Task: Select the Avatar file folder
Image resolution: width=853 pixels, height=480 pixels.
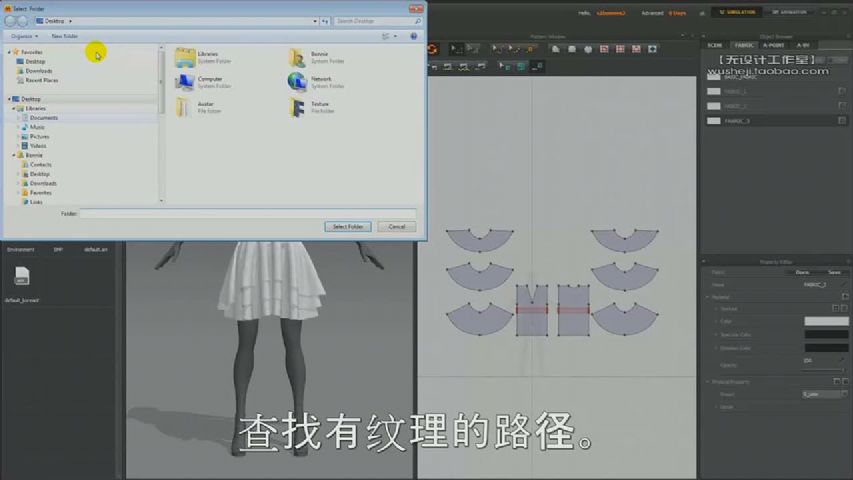Action: point(198,107)
